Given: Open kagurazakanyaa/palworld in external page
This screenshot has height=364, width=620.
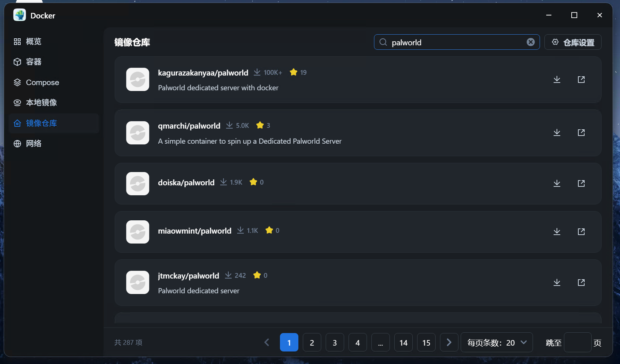Looking at the screenshot, I should [x=581, y=80].
